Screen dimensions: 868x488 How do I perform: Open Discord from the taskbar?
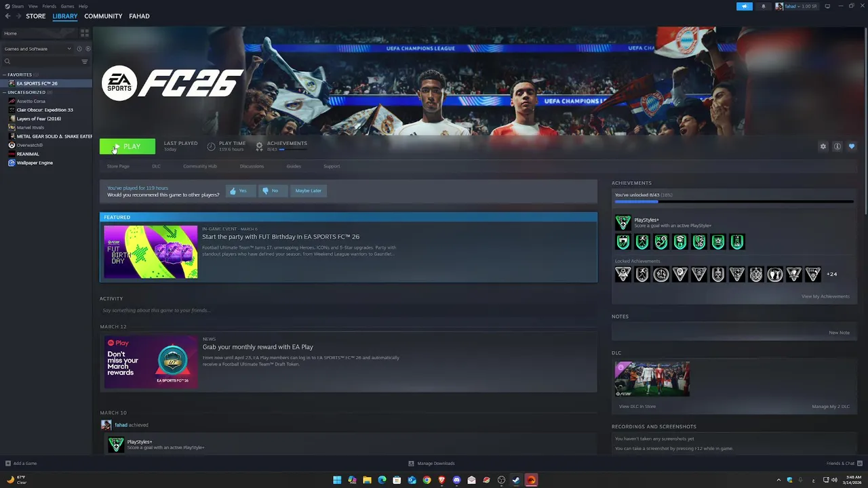(456, 480)
